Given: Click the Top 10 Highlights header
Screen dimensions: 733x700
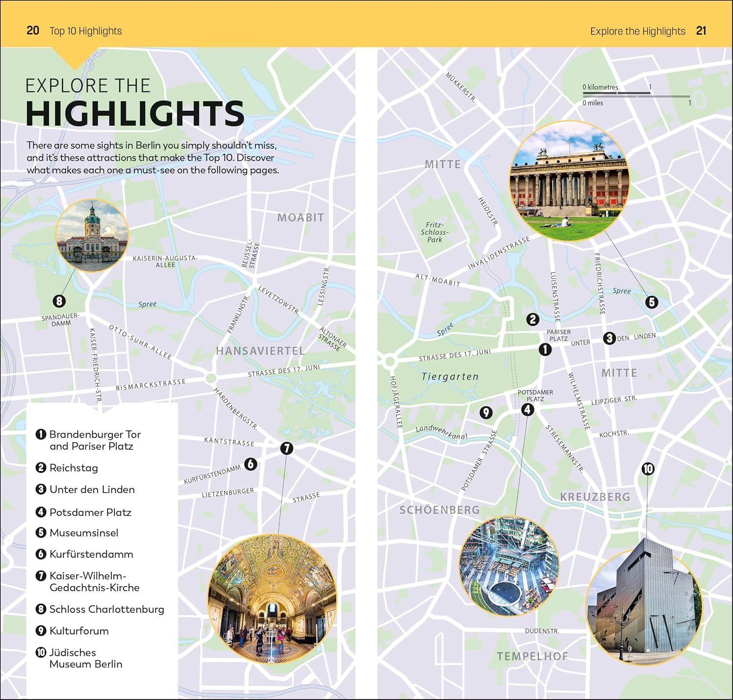Looking at the screenshot, I should click(86, 31).
